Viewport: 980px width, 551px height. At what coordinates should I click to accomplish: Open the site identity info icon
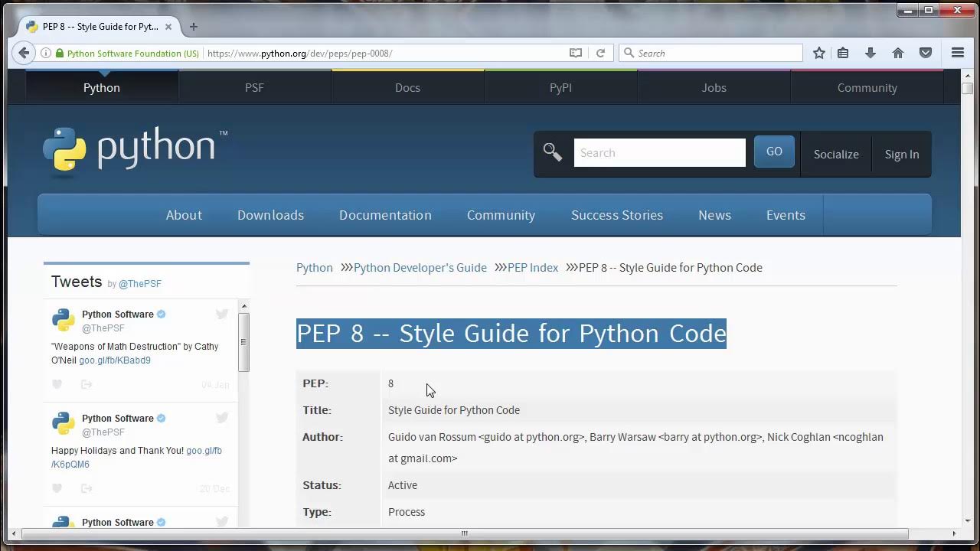pos(45,54)
